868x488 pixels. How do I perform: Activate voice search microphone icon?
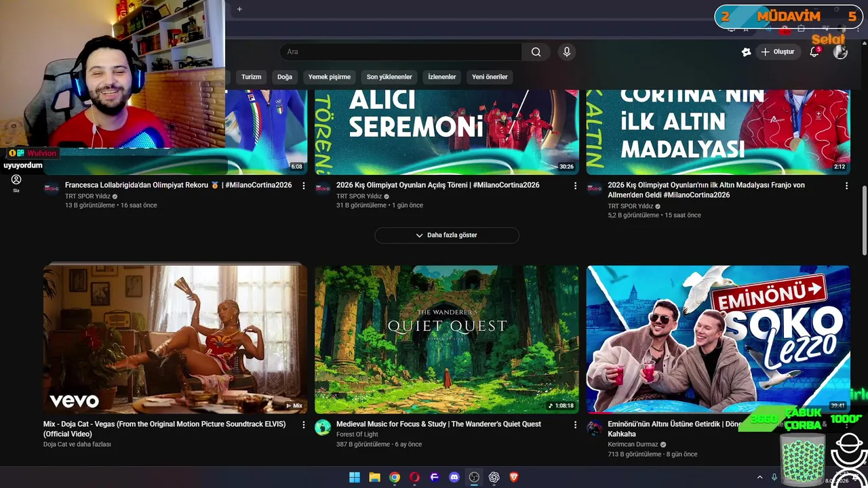[x=567, y=52]
